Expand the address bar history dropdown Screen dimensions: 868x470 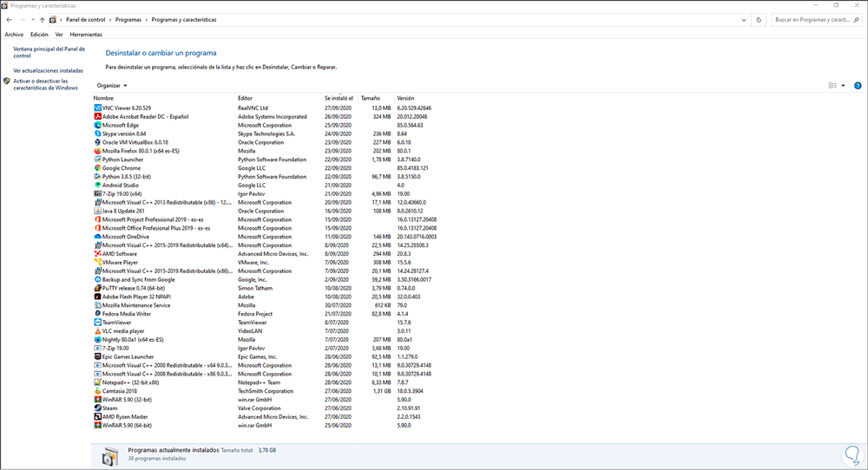click(744, 20)
